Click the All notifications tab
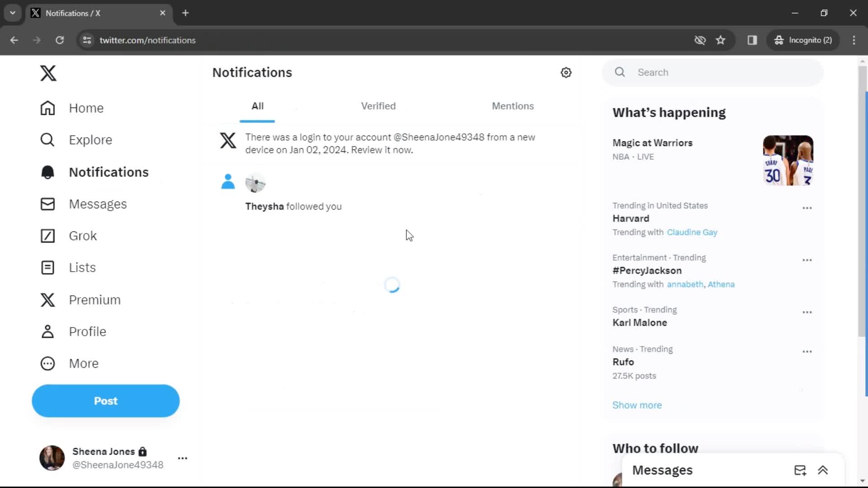 point(258,106)
